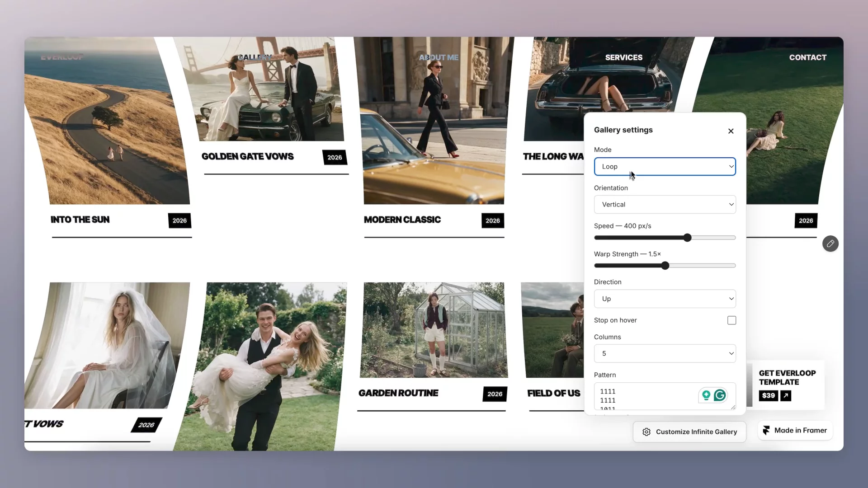
Task: Click the Framer logo icon
Action: 766,431
